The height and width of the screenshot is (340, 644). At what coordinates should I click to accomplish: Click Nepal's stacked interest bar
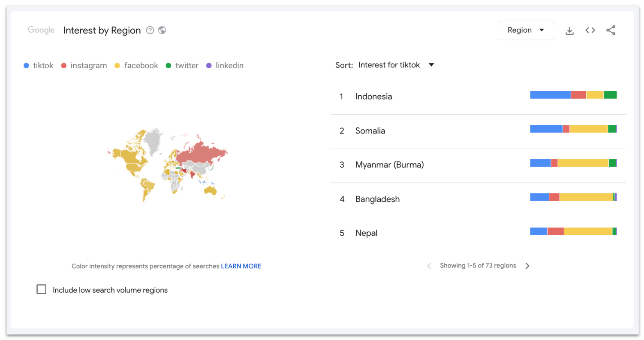pos(573,231)
